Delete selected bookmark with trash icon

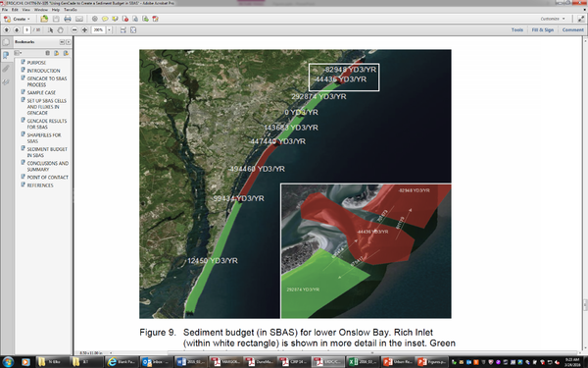click(x=48, y=53)
